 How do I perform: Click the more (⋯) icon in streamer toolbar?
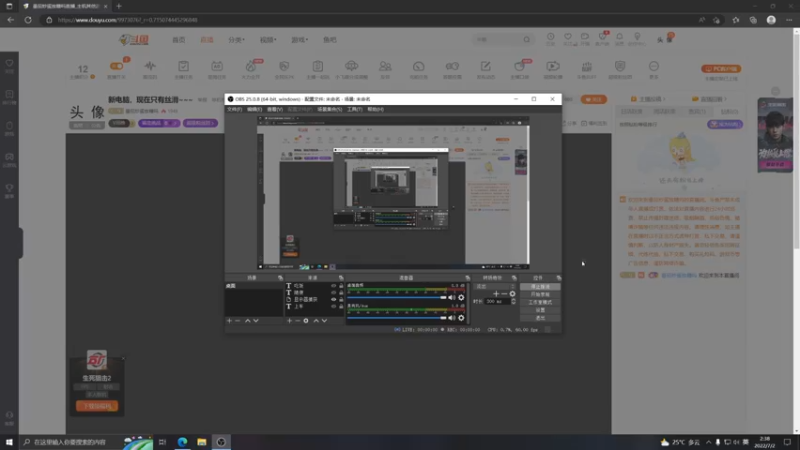654,66
